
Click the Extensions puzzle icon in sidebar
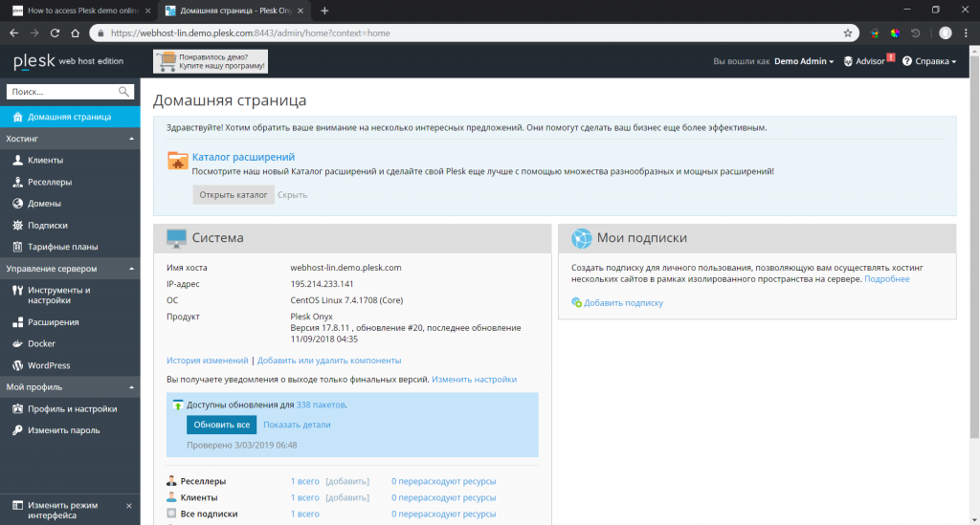[x=17, y=322]
